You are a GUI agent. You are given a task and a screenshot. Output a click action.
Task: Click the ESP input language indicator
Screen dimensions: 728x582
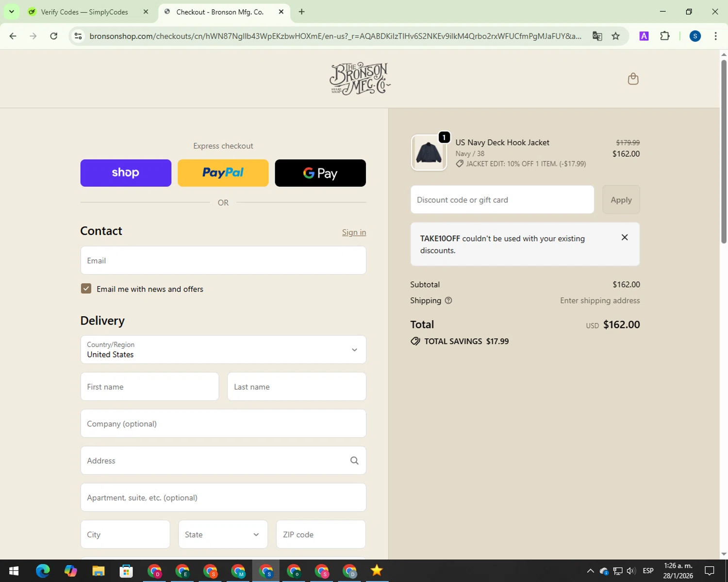648,571
